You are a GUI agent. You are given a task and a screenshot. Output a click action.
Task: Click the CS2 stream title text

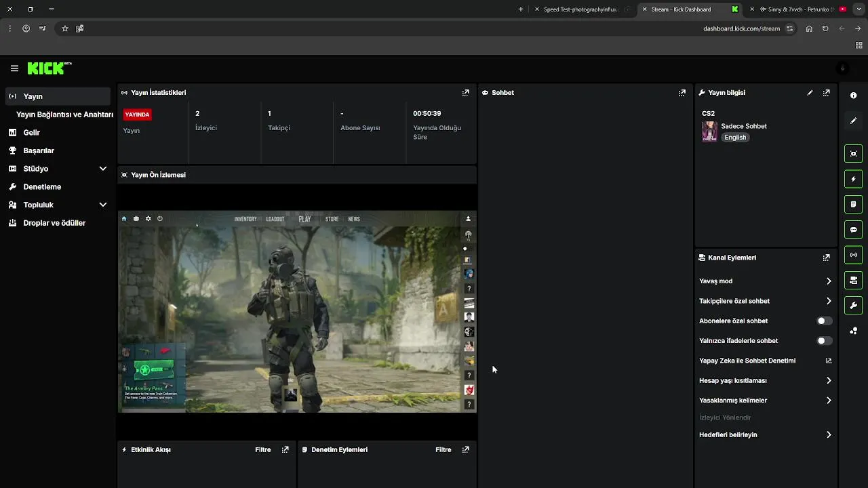click(x=708, y=114)
